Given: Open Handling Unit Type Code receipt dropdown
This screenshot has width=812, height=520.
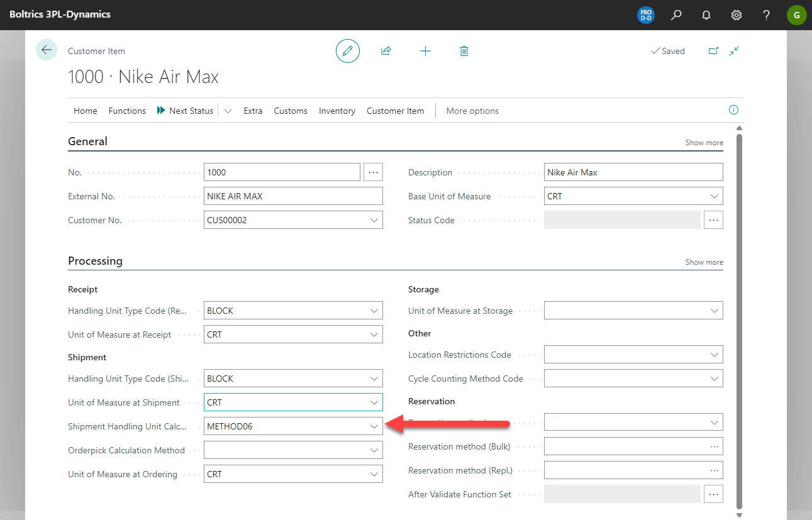Looking at the screenshot, I should pos(374,311).
